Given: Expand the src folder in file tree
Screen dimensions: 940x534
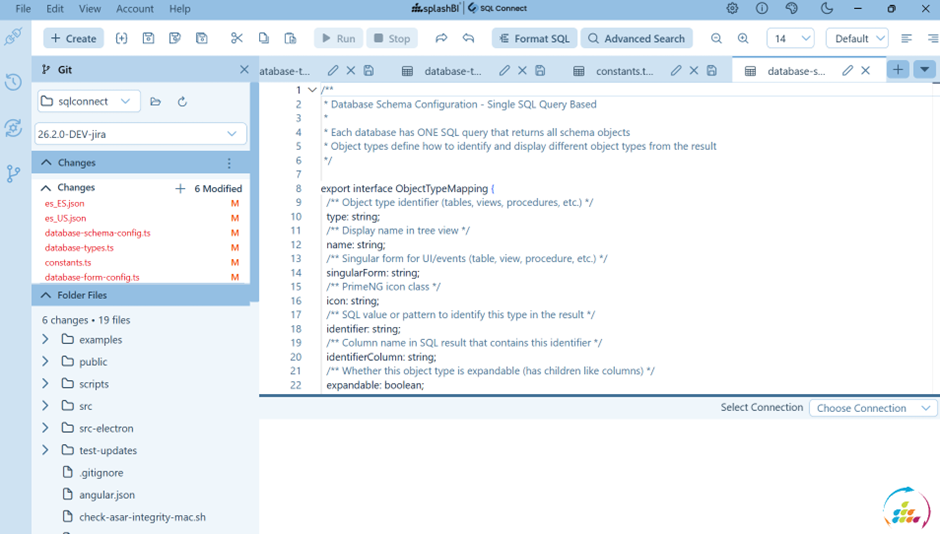Looking at the screenshot, I should pyautogui.click(x=45, y=406).
